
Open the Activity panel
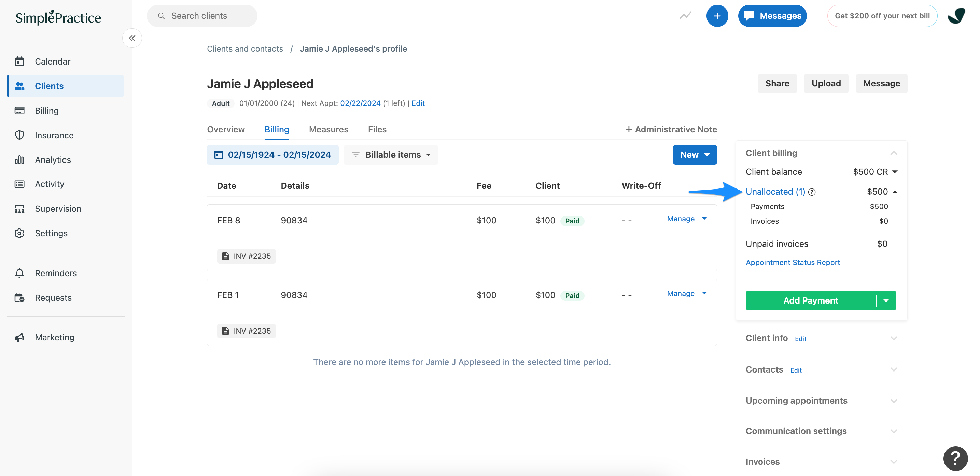coord(20,184)
